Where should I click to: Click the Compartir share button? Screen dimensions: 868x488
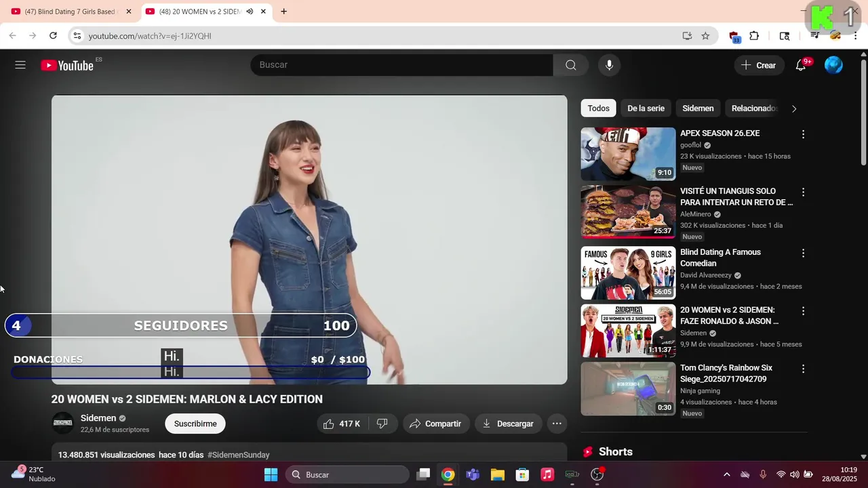(436, 424)
